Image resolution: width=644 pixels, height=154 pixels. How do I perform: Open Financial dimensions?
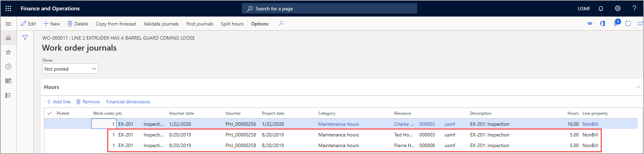(x=128, y=102)
